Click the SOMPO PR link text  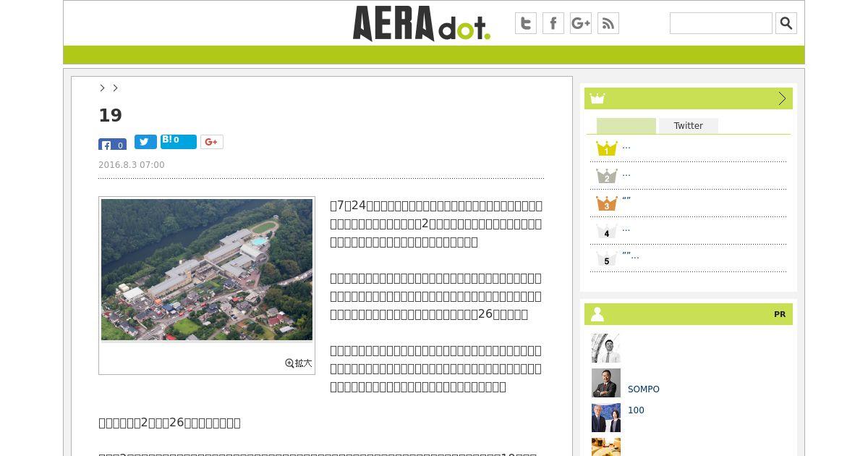644,389
